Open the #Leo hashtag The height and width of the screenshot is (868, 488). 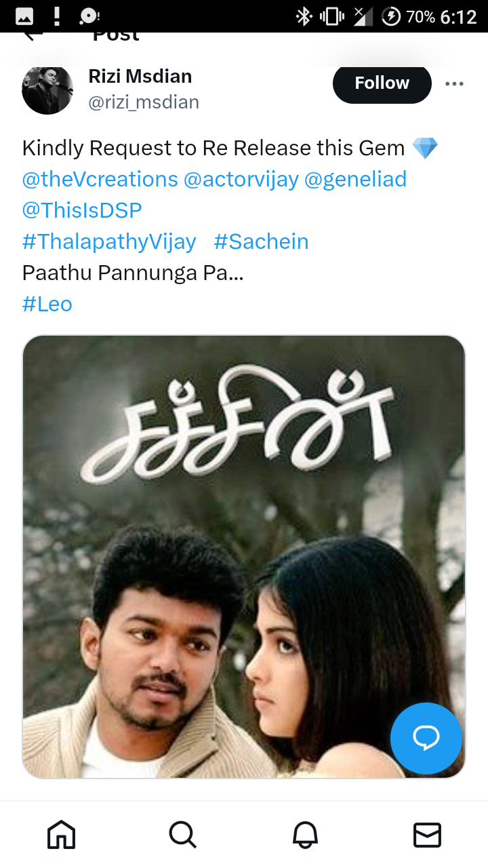pos(47,304)
